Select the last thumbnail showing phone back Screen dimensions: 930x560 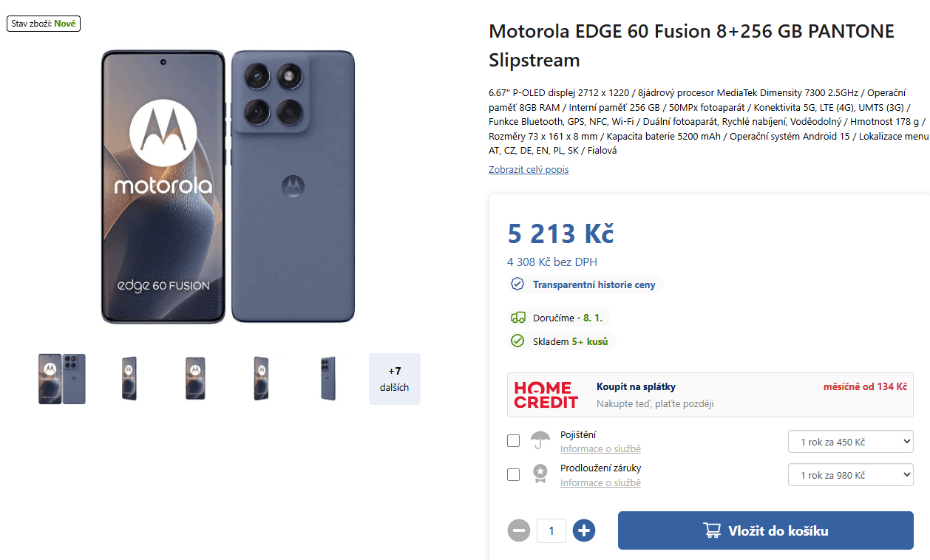click(x=328, y=379)
